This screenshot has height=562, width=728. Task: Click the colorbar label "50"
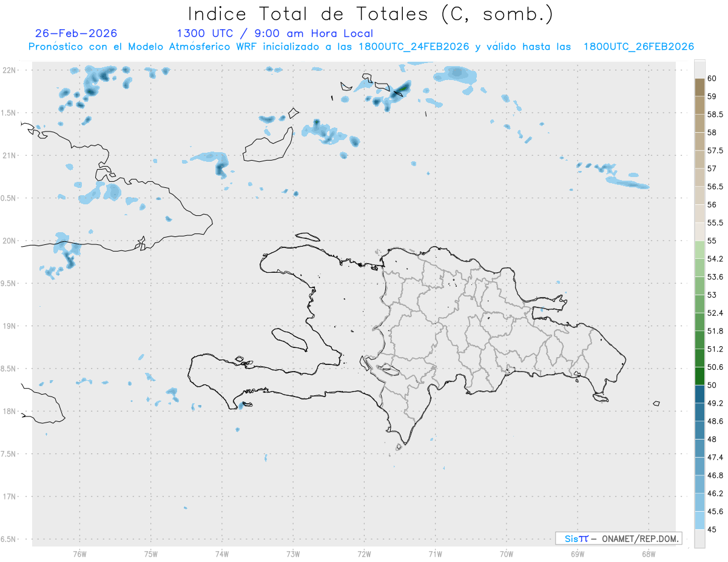[x=712, y=385]
